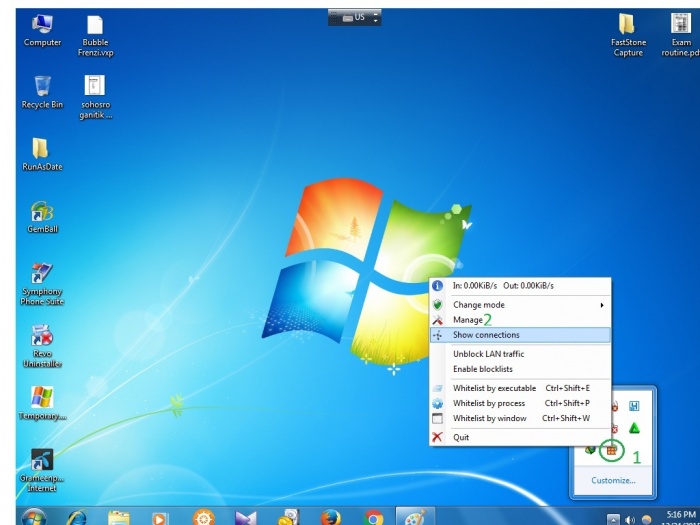Screen dimensions: 700x525
Task: Open Manage from the tray menu
Action: (468, 320)
